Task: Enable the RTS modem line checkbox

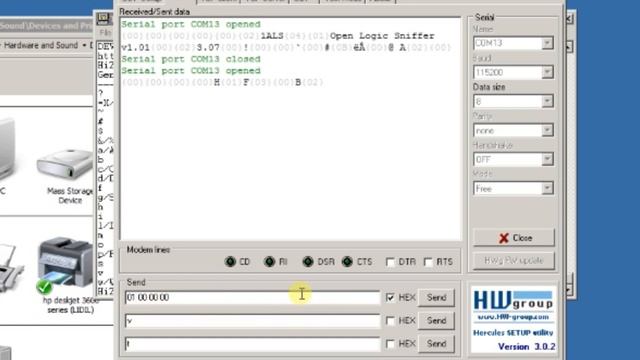Action: (428, 262)
